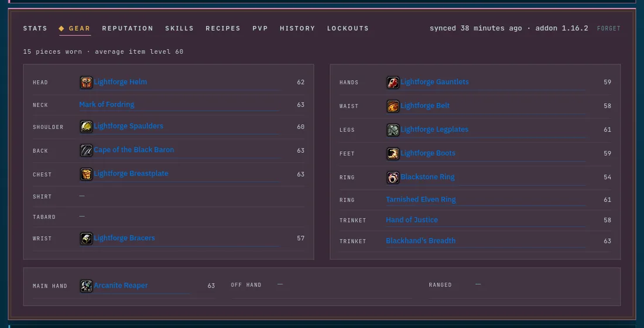Open the Mark of Fordring link
Viewport: 644px width, 328px height.
pos(107,104)
